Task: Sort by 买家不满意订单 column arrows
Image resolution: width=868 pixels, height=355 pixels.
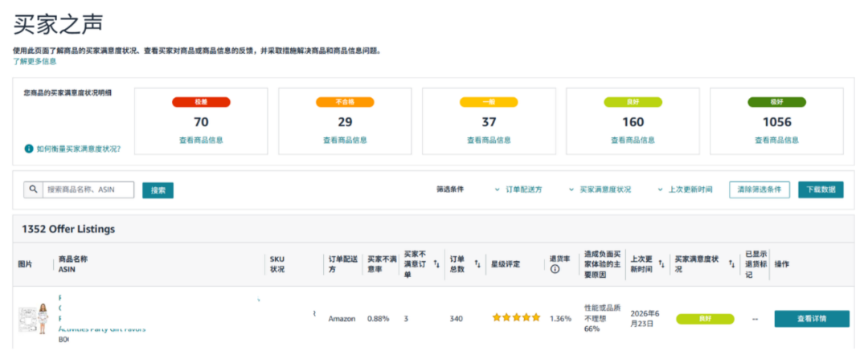Action: [x=436, y=264]
